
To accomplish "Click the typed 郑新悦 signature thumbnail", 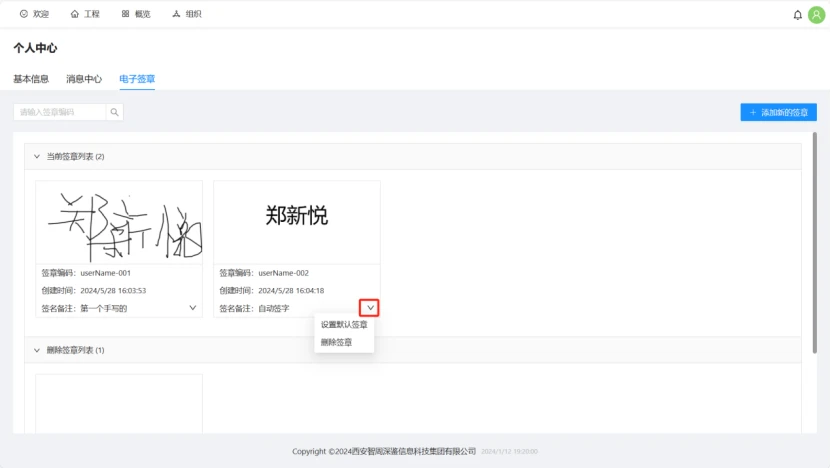I will pyautogui.click(x=297, y=223).
